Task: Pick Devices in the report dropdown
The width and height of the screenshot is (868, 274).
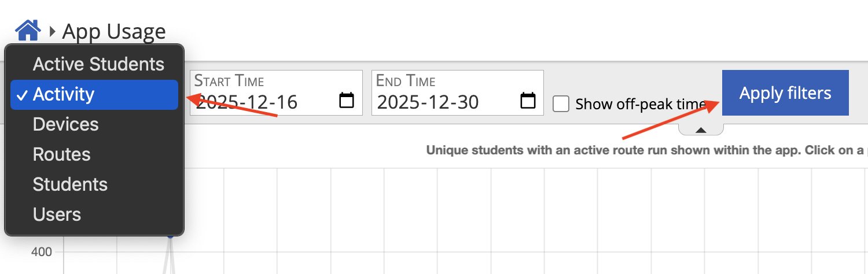Action: coord(65,124)
